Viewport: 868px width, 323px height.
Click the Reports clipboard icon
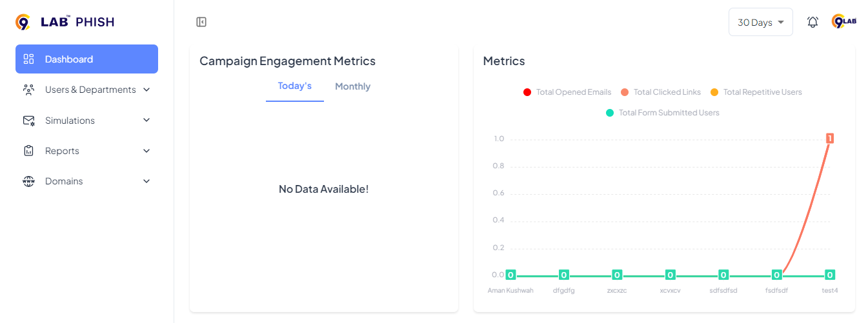(x=28, y=151)
